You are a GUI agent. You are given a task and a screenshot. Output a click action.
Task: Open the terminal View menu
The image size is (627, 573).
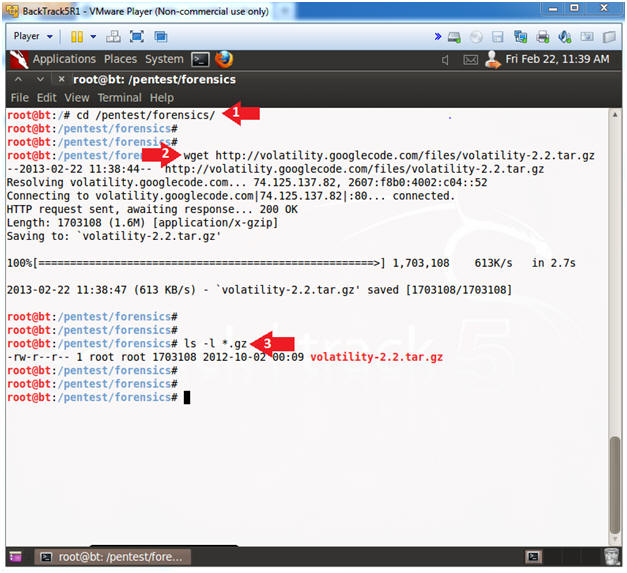(77, 98)
